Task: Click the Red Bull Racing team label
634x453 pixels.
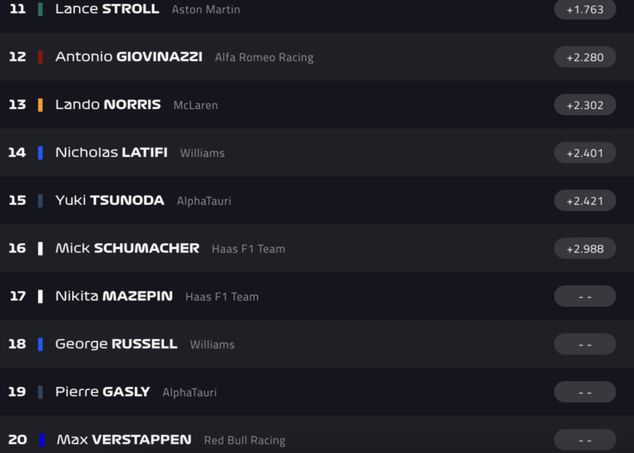Action: tap(244, 440)
